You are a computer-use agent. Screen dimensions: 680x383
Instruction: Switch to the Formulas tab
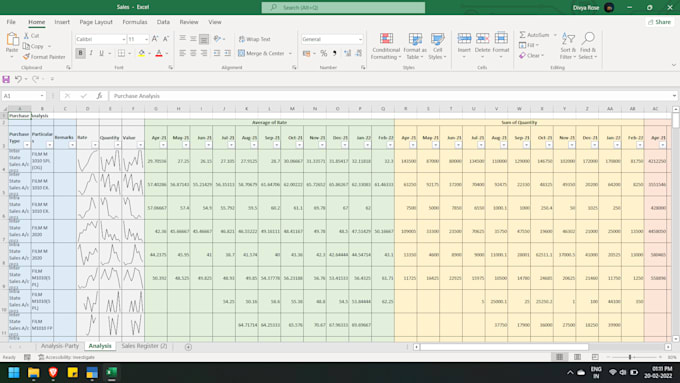pos(134,22)
